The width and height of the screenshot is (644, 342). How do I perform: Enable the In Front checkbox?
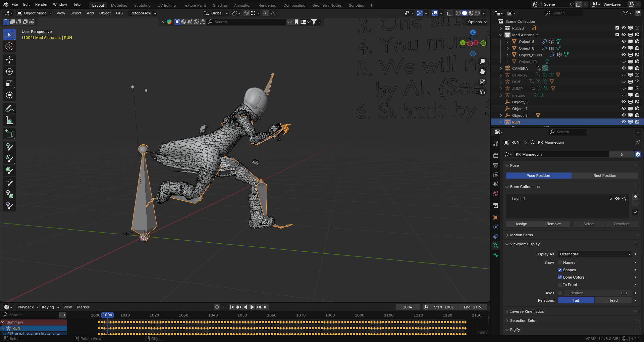click(x=560, y=285)
